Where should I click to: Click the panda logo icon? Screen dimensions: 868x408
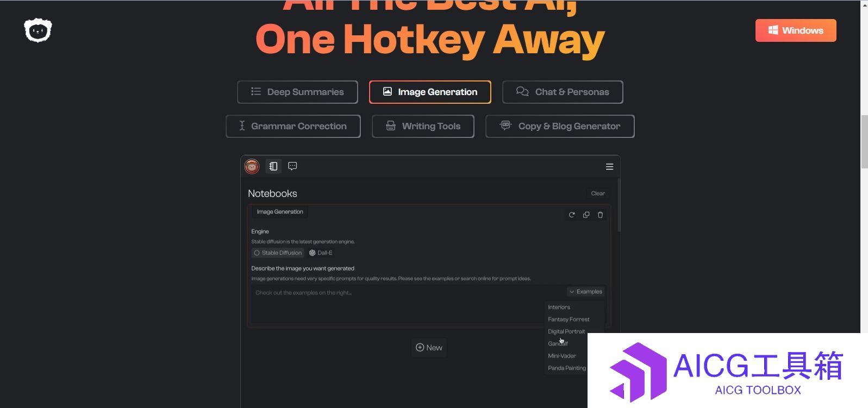click(38, 30)
